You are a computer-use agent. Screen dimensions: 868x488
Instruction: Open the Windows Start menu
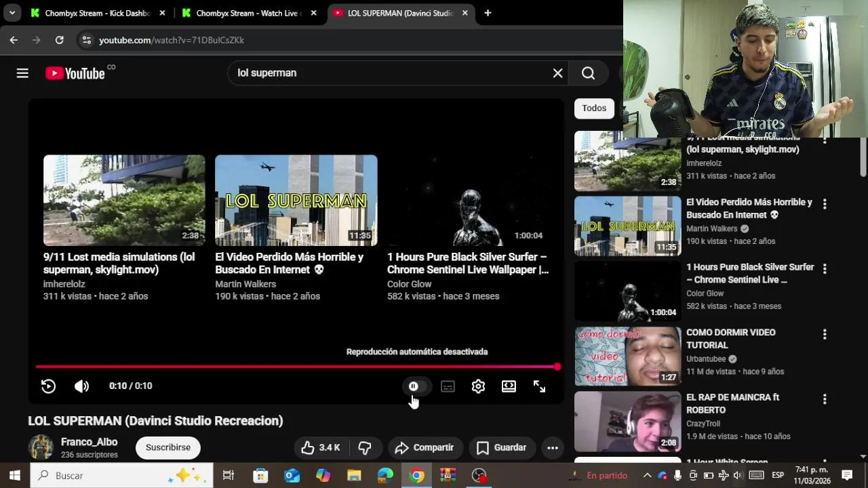(x=14, y=476)
